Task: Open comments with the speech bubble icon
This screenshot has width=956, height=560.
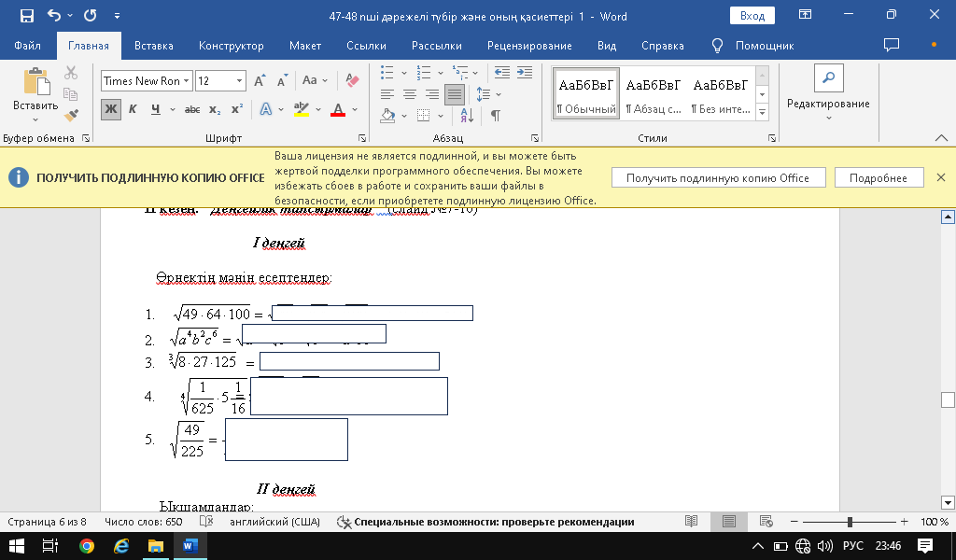Action: click(x=892, y=45)
